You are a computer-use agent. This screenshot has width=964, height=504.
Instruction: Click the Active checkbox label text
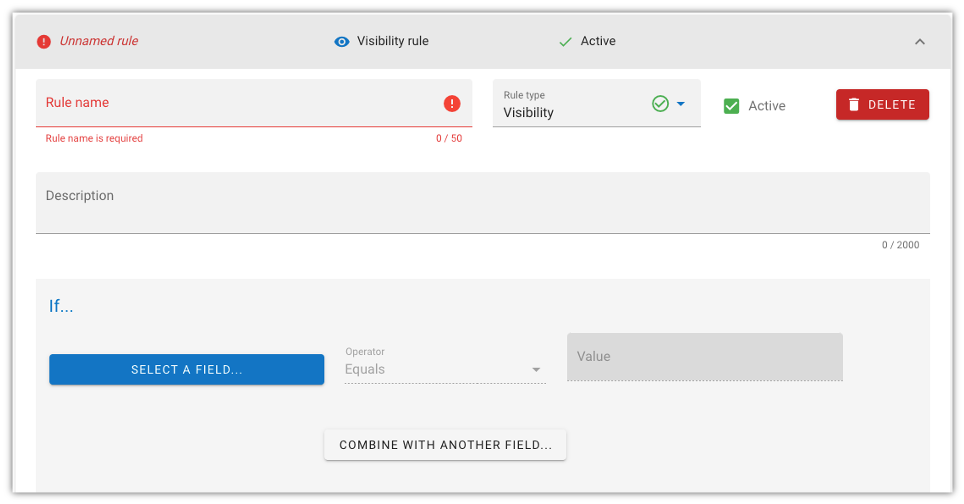pos(767,106)
